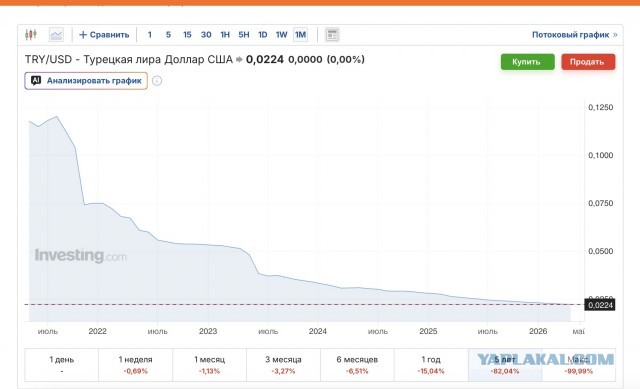Click the TRY/USD Турецкая лира title
The height and width of the screenshot is (389, 640).
pos(129,60)
